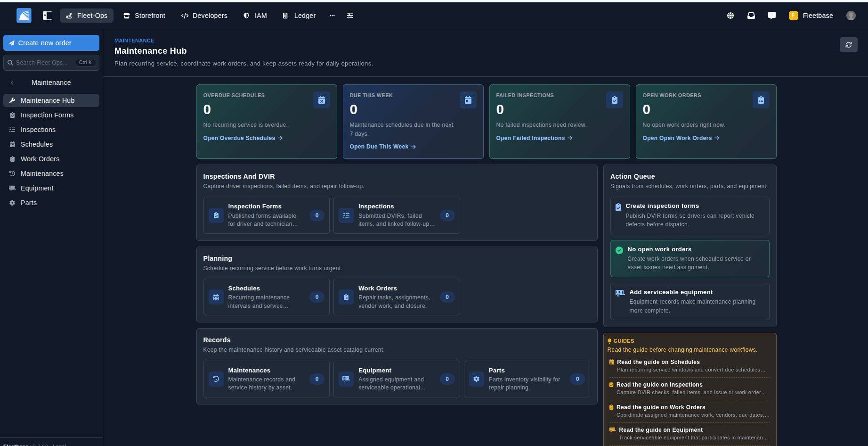
Task: Toggle the sidebar panel icon
Action: pyautogui.click(x=48, y=16)
